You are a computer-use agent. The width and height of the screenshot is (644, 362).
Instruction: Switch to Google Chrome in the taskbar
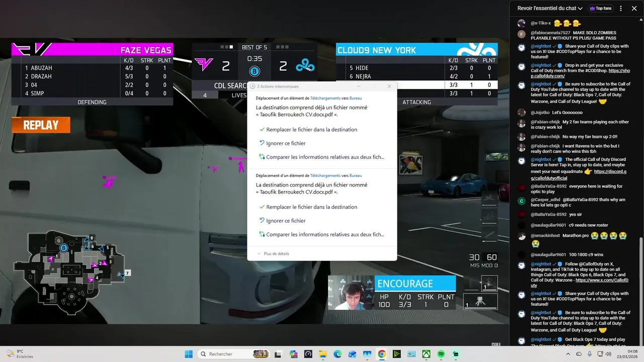(x=382, y=354)
